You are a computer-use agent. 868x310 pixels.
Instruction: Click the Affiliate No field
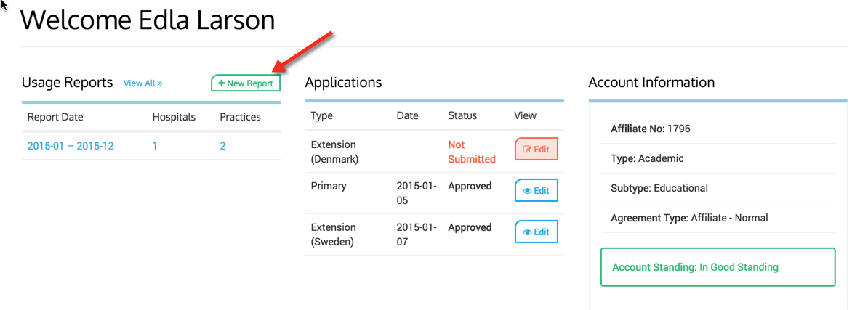coord(651,129)
